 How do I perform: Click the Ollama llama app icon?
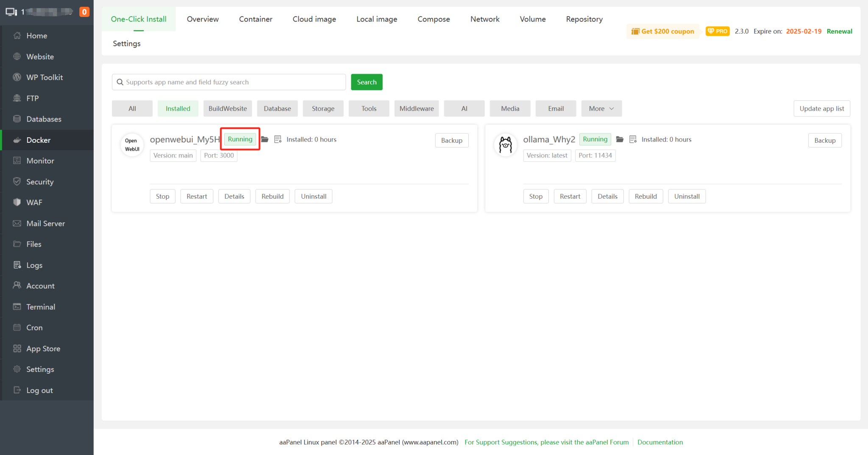[x=505, y=145]
